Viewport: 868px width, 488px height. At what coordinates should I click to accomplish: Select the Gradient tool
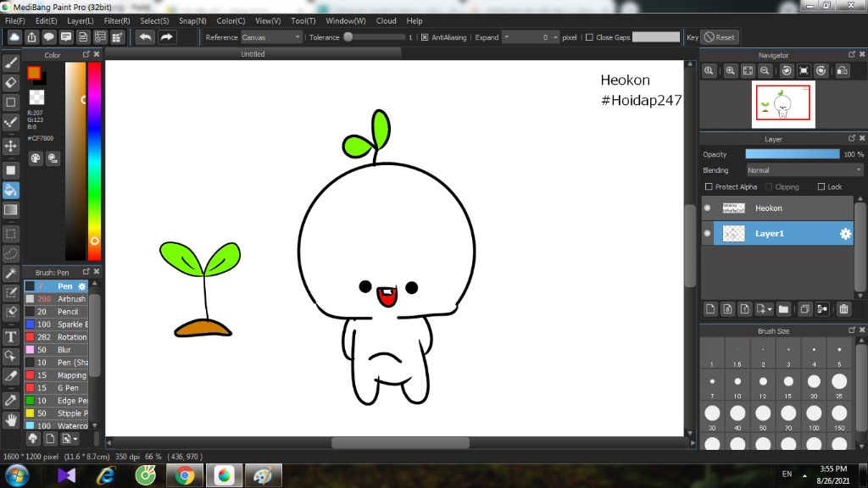click(x=10, y=210)
